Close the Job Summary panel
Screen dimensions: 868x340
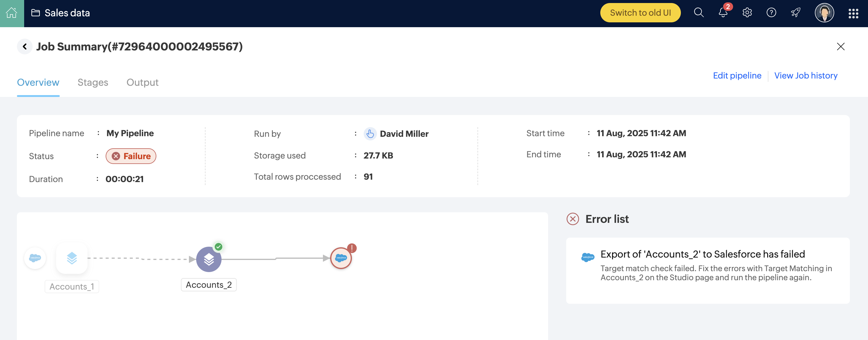point(840,47)
